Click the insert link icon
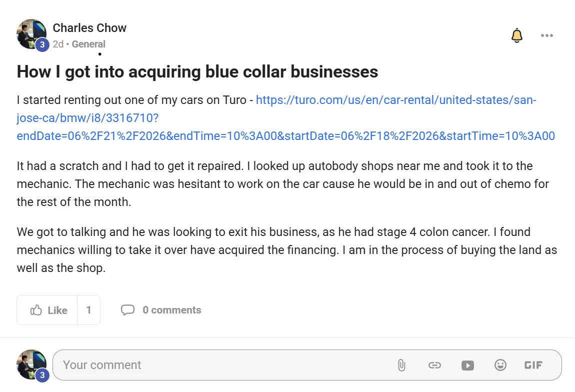 point(434,365)
